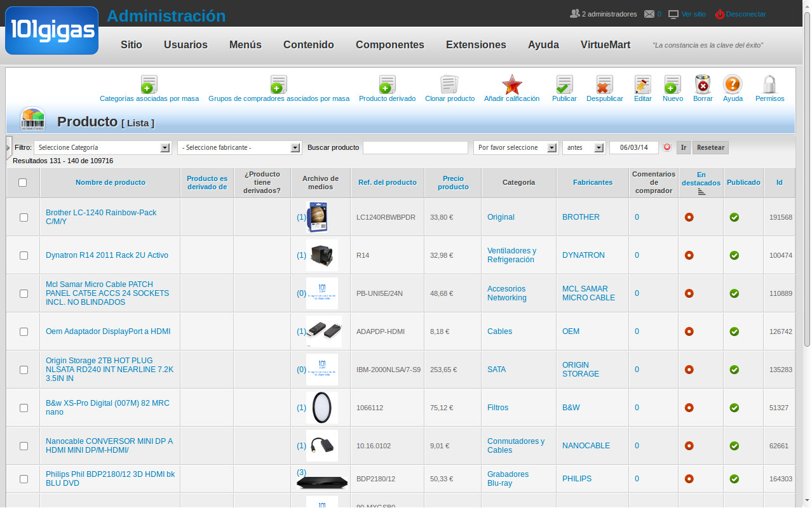Screen dimensions: 812x508
Task: Click the Buscar producto search field
Action: click(x=415, y=147)
